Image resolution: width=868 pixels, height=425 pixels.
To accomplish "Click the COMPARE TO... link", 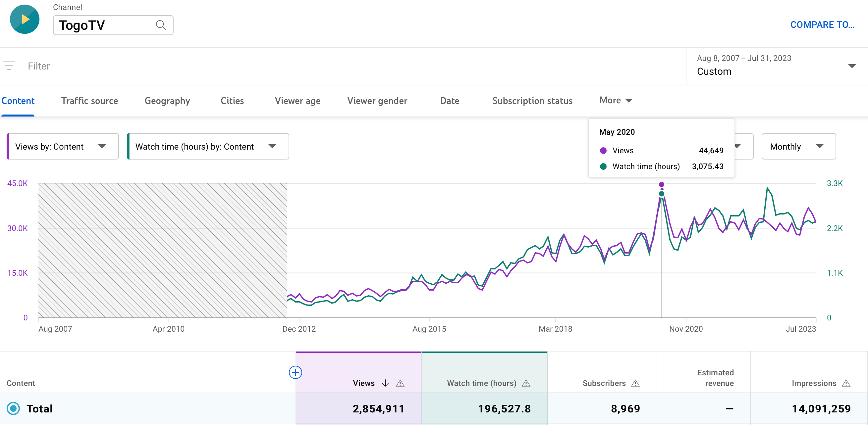I will (x=822, y=24).
